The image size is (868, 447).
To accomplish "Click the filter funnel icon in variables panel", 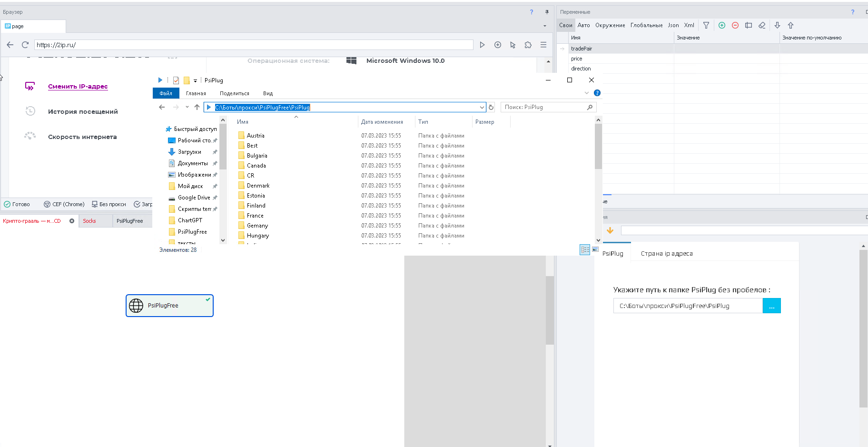I will (706, 25).
